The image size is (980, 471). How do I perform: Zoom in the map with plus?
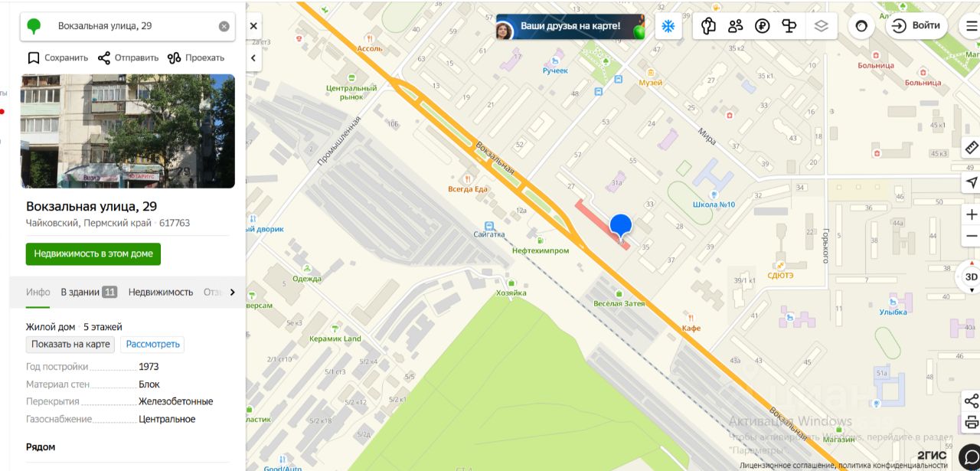[x=972, y=214]
